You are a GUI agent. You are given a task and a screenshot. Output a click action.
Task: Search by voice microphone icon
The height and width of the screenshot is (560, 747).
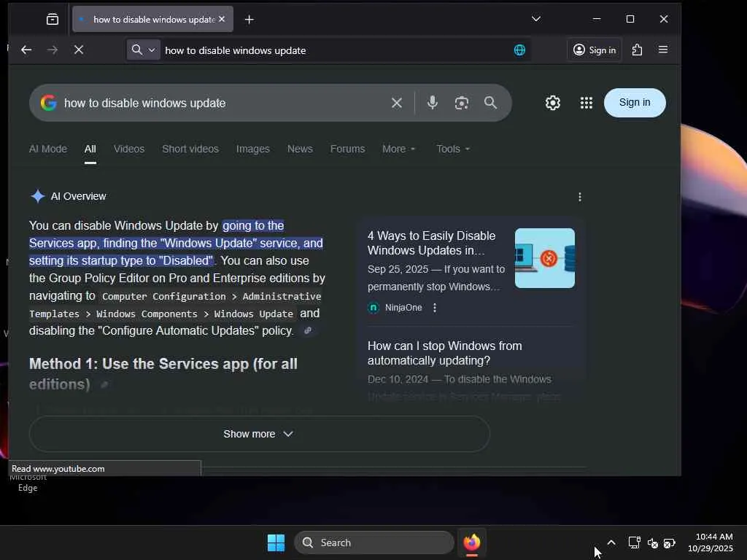[432, 103]
